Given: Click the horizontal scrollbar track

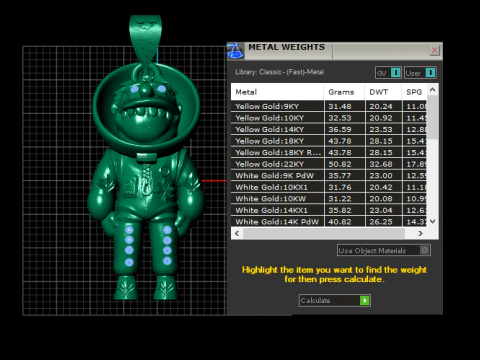Looking at the screenshot, I should click(324, 233).
